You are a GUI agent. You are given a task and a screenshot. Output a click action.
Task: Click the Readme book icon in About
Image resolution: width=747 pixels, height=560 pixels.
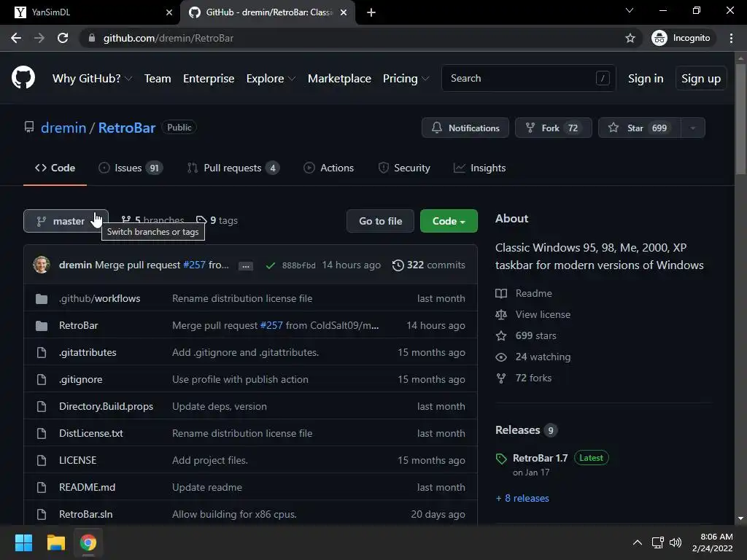501,293
